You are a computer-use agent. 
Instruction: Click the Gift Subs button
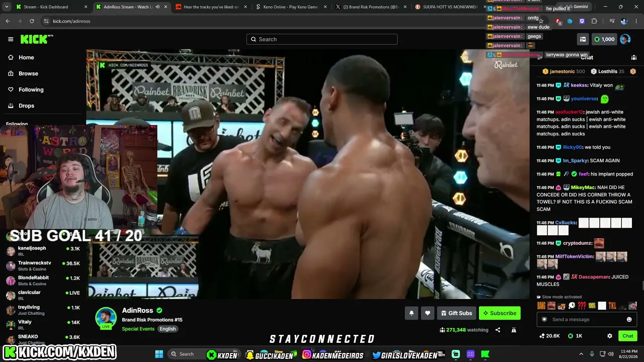(456, 313)
